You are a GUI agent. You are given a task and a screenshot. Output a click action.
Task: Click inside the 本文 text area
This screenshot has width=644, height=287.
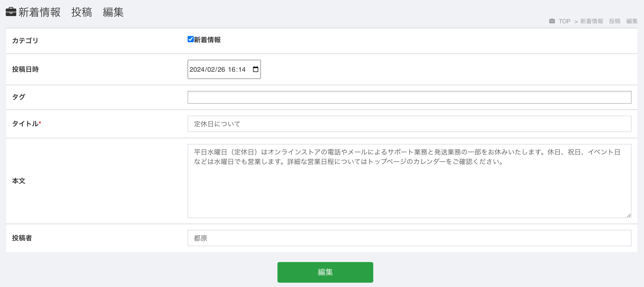pyautogui.click(x=409, y=181)
